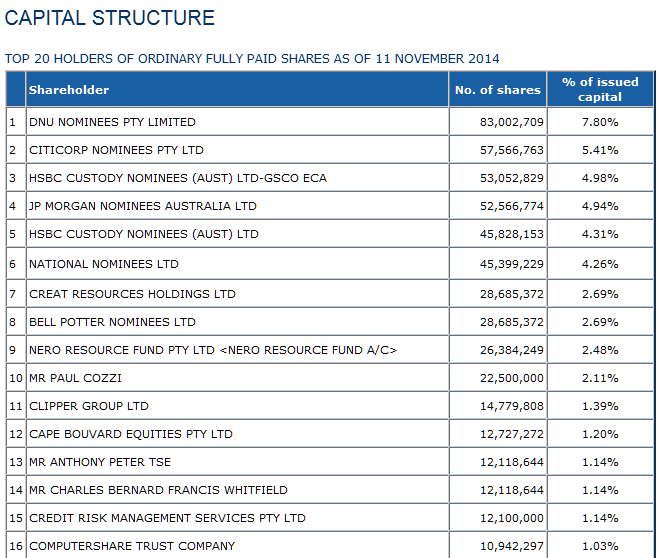The width and height of the screenshot is (663, 558).
Task: Select JP MORGAN NOMINEES AUSTRALIA LTD
Action: tap(142, 206)
